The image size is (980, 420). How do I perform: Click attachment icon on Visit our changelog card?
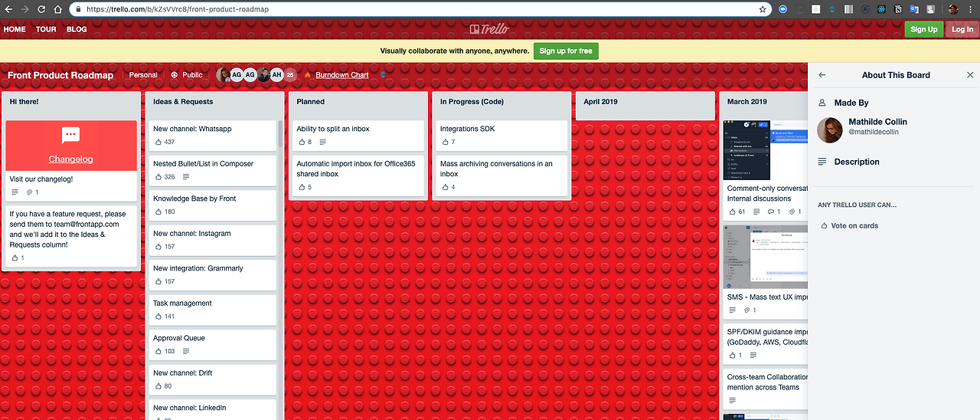click(30, 192)
